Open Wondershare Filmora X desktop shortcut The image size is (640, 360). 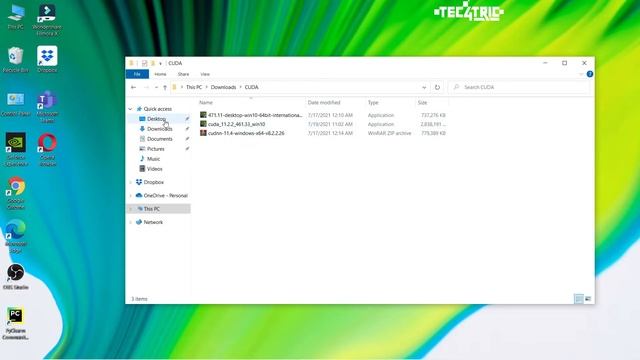pos(47,19)
